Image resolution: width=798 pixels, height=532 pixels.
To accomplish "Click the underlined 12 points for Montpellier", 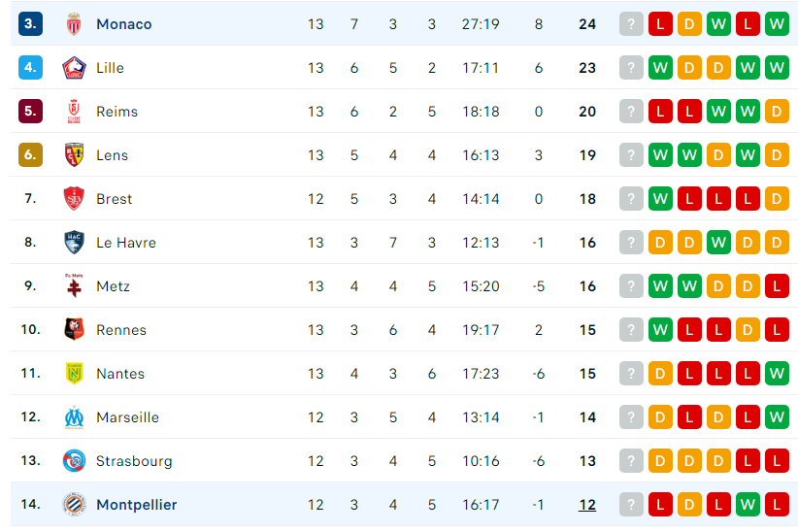I will pyautogui.click(x=587, y=505).
